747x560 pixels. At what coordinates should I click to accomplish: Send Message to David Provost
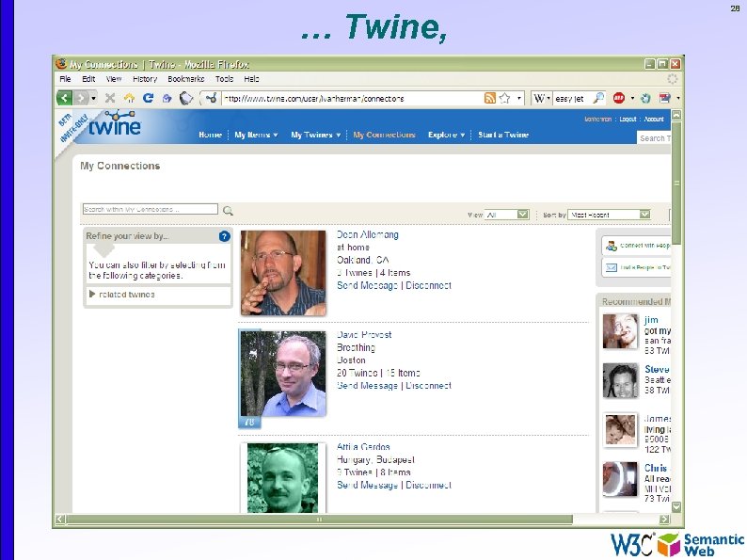[367, 386]
